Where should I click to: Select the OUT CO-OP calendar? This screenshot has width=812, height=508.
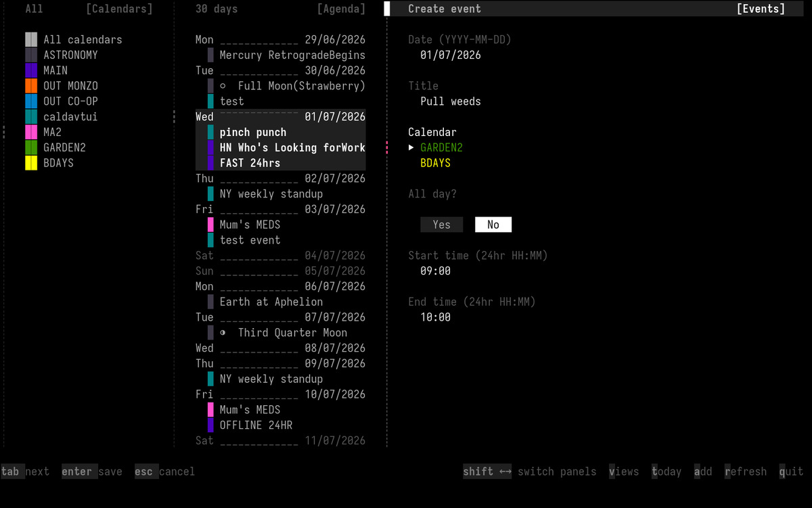click(70, 101)
